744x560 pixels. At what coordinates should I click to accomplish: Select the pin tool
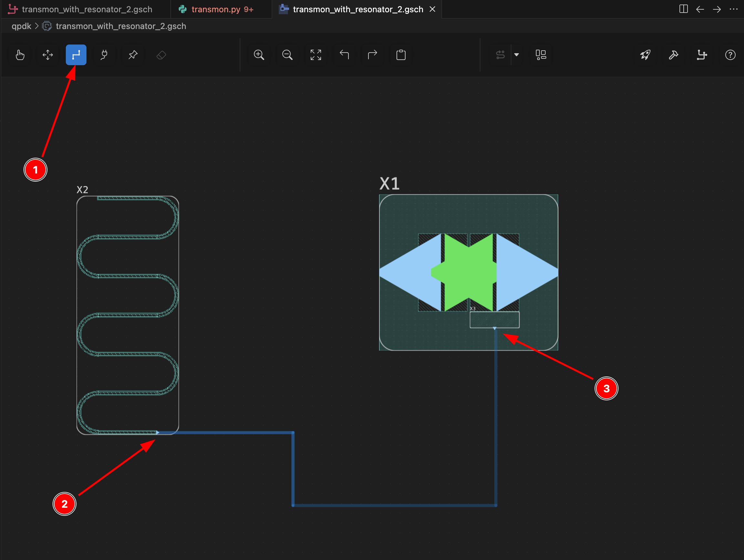pyautogui.click(x=133, y=55)
